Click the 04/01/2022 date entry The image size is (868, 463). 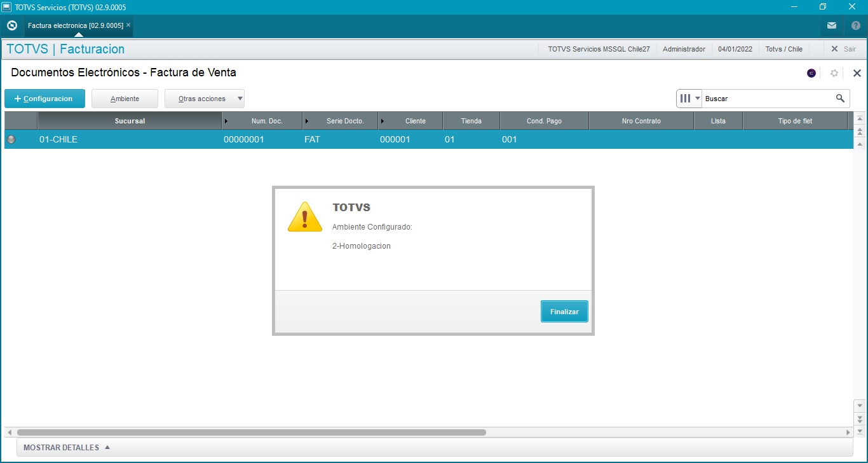coord(735,49)
